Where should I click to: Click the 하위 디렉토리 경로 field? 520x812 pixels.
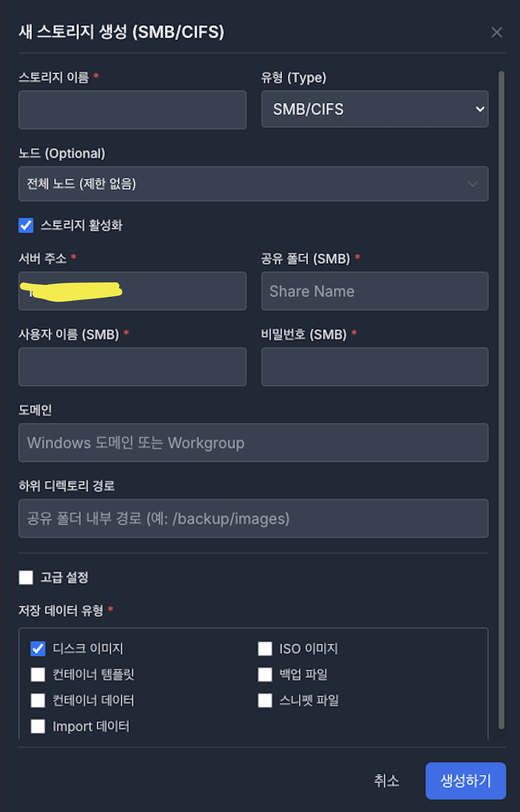(x=253, y=519)
